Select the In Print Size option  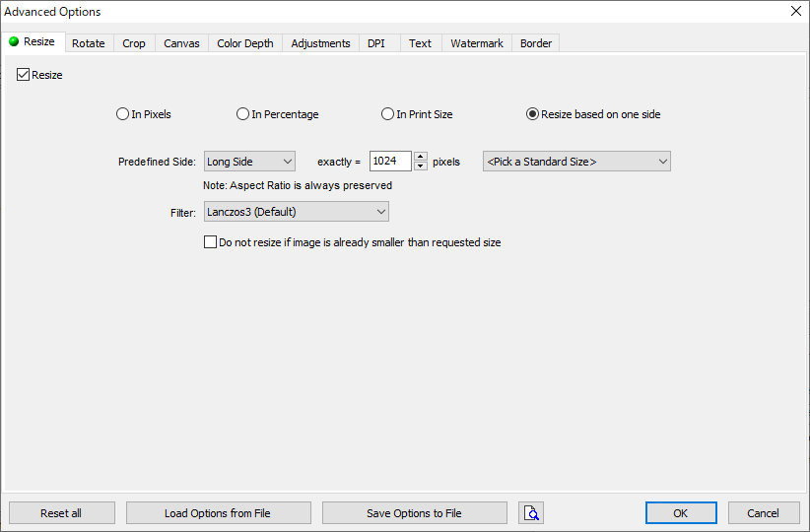[387, 114]
